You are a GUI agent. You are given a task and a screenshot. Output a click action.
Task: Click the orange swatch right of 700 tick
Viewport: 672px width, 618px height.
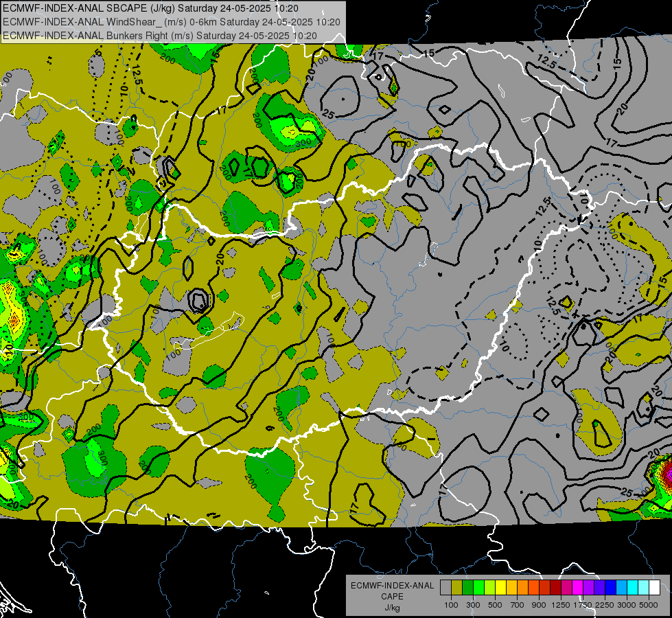(523, 588)
